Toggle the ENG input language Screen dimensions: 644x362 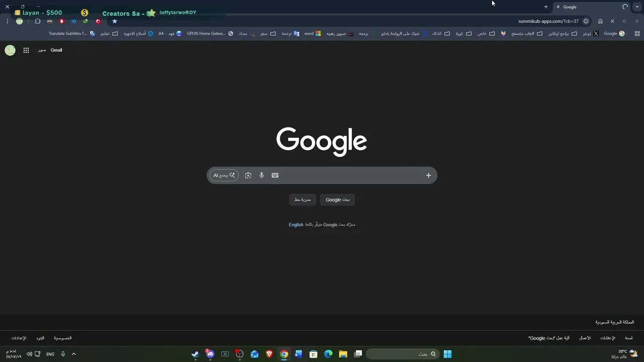pyautogui.click(x=50, y=354)
